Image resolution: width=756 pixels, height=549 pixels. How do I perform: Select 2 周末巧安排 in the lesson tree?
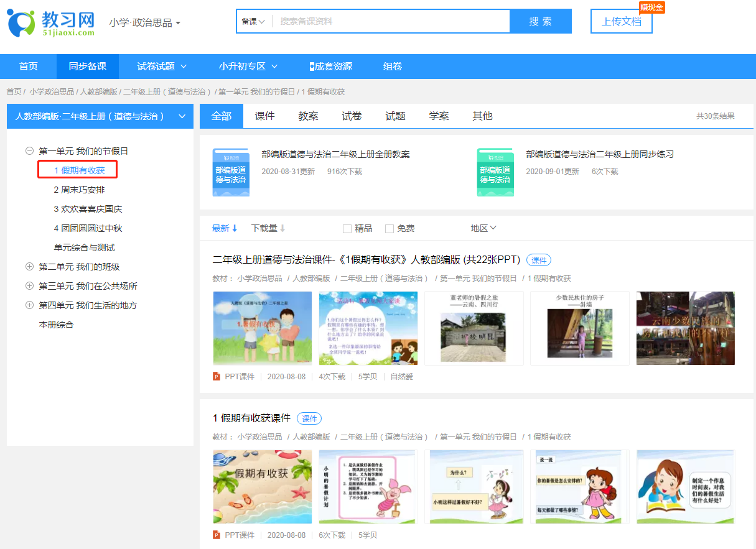tap(79, 190)
